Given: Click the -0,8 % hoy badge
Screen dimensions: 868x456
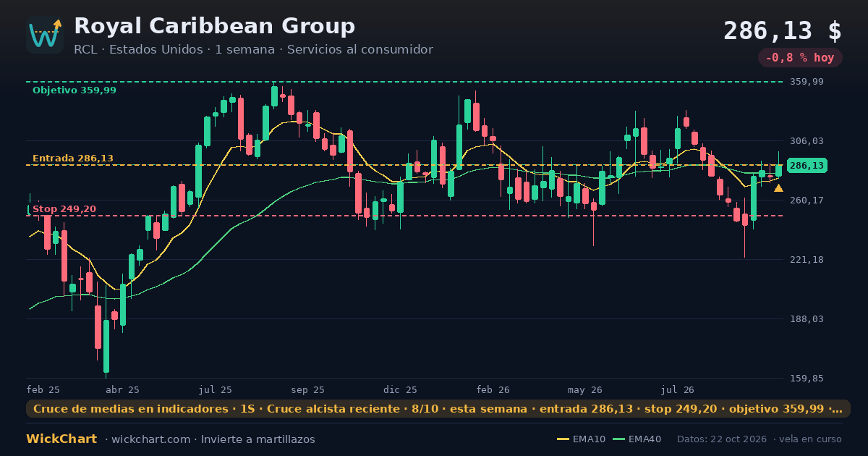Looking at the screenshot, I should coord(800,58).
